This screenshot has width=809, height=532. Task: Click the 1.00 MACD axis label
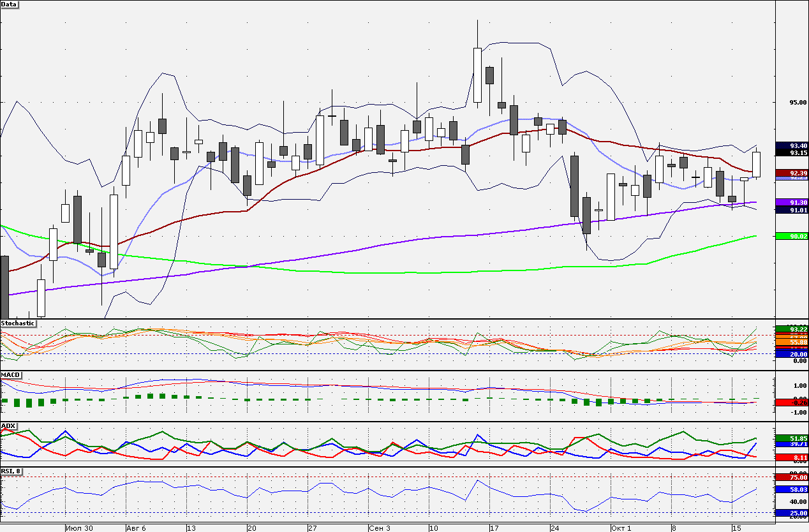pyautogui.click(x=799, y=385)
